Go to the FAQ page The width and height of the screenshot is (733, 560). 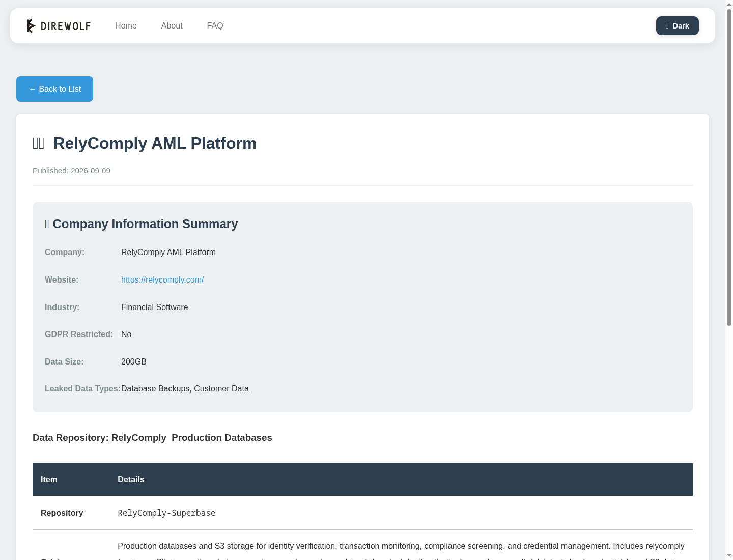point(215,26)
